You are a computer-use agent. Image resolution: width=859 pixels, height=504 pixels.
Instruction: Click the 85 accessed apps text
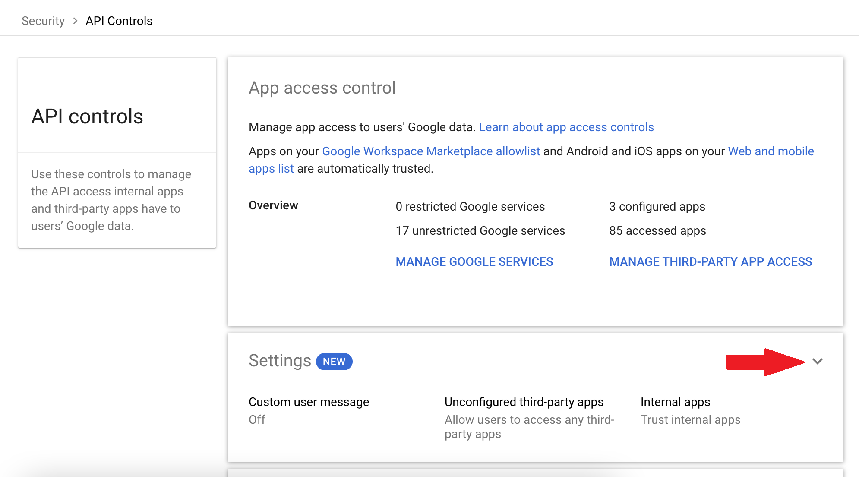657,231
